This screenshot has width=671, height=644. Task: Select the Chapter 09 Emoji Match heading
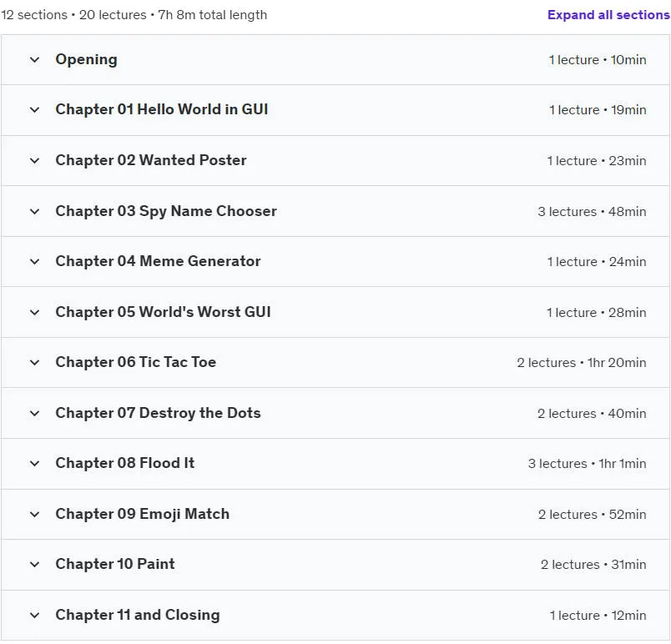pyautogui.click(x=143, y=514)
